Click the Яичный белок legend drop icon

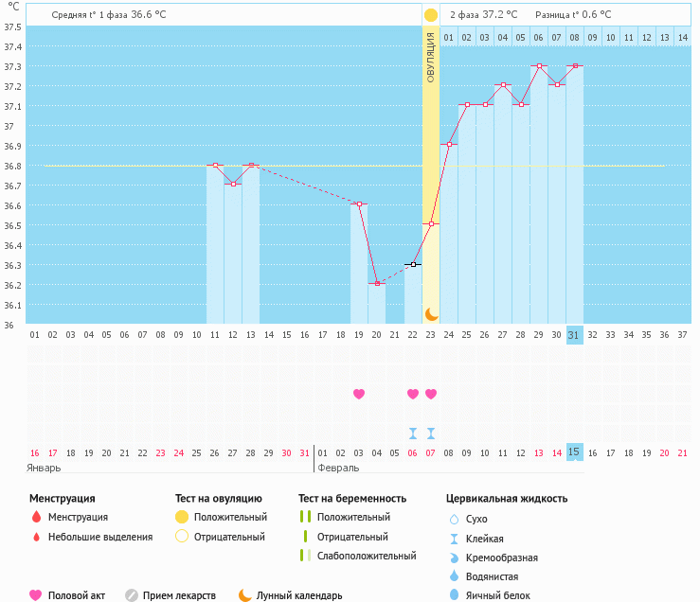coord(454,594)
